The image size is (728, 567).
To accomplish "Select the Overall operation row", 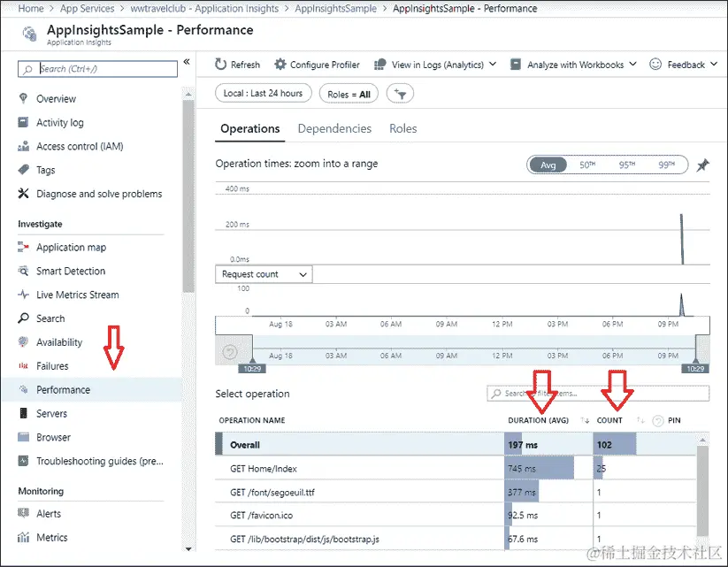I will click(x=456, y=444).
